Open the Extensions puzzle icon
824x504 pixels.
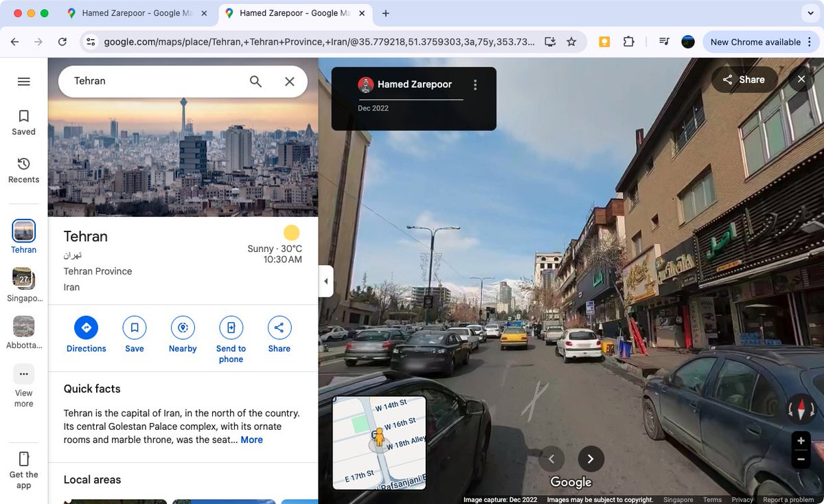(628, 42)
